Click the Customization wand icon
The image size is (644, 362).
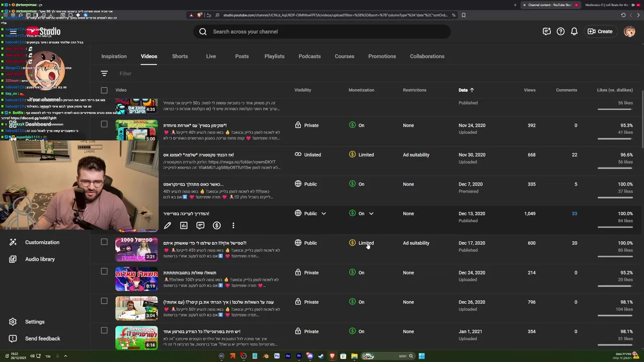click(13, 242)
